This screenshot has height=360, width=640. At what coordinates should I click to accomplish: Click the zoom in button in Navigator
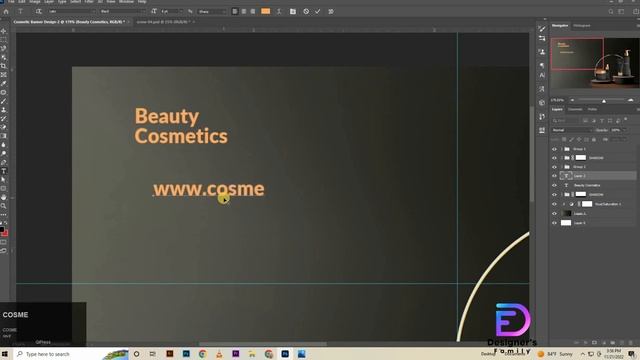pos(631,100)
